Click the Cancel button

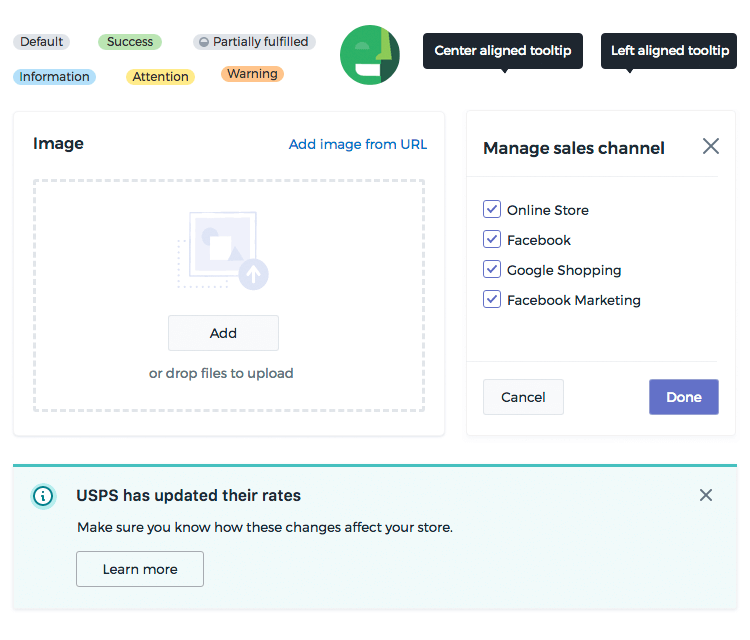tap(523, 397)
